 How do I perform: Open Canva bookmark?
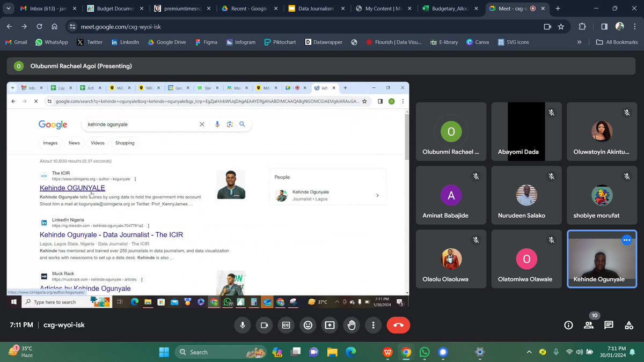(x=478, y=42)
